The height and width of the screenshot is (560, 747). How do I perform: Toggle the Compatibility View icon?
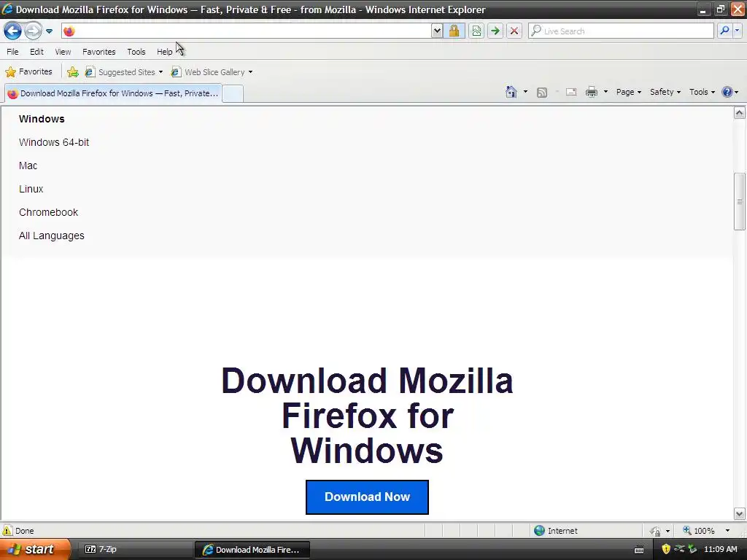point(476,31)
